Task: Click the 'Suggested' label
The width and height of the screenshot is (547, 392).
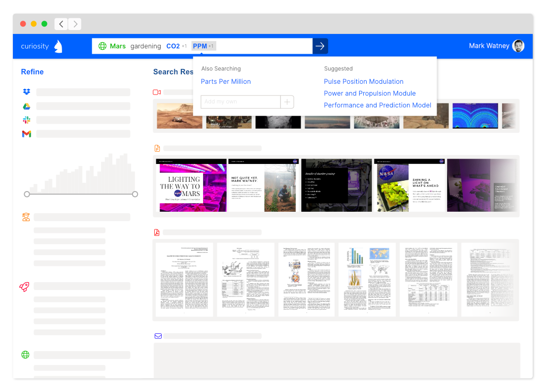Action: pyautogui.click(x=339, y=69)
